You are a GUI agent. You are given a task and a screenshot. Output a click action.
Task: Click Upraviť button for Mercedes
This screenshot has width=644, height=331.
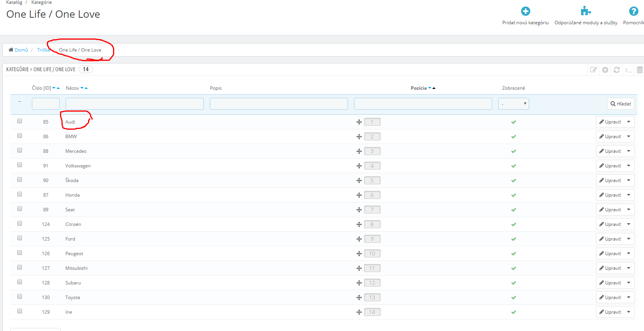[610, 151]
